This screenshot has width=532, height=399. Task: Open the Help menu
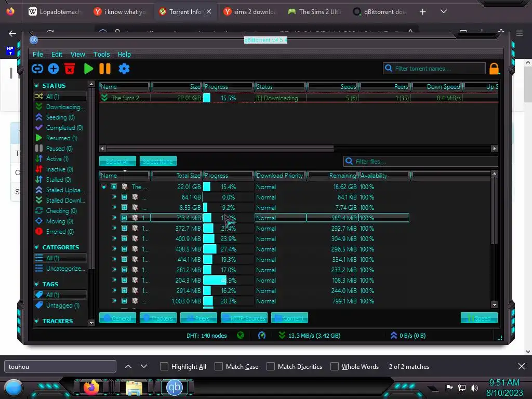point(124,54)
